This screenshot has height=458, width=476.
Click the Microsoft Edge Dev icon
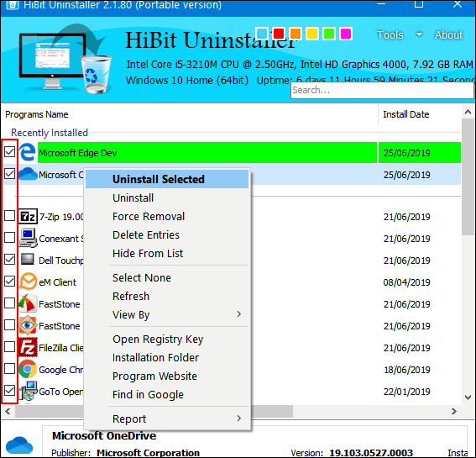pos(28,151)
